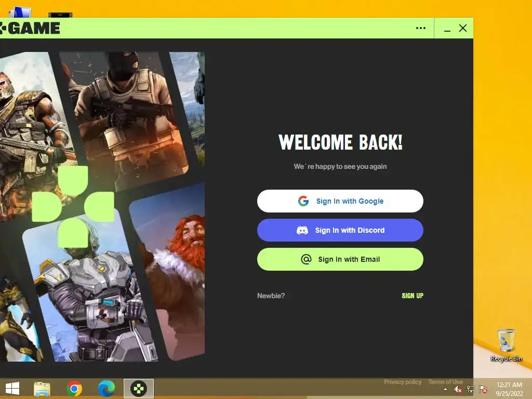The image size is (532, 399).
Task: Open File Explorer from taskbar
Action: pyautogui.click(x=42, y=389)
